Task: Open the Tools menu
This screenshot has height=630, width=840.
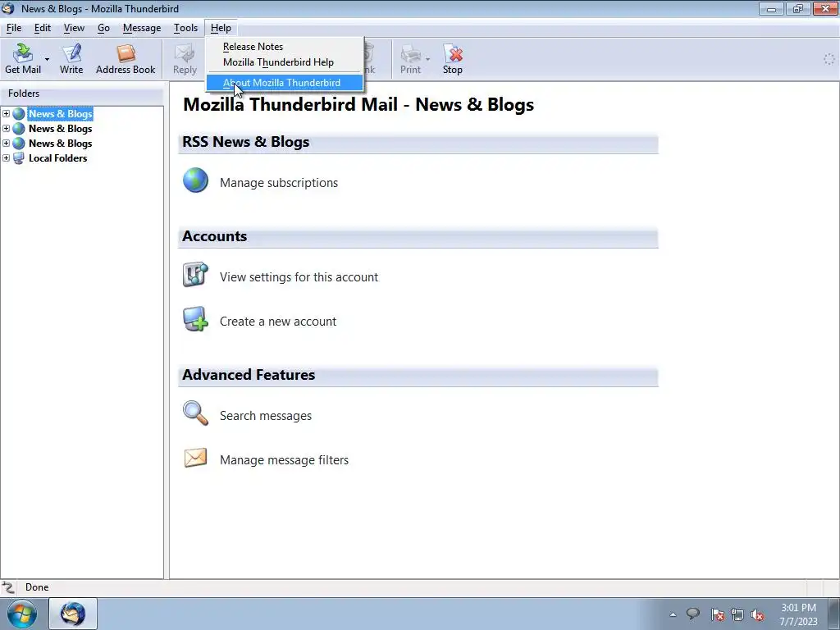Action: 185,28
